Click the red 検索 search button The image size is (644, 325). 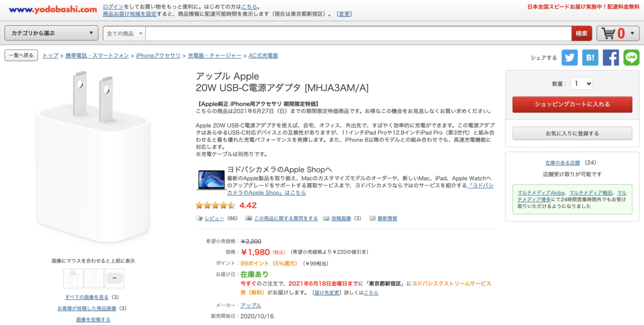(582, 33)
